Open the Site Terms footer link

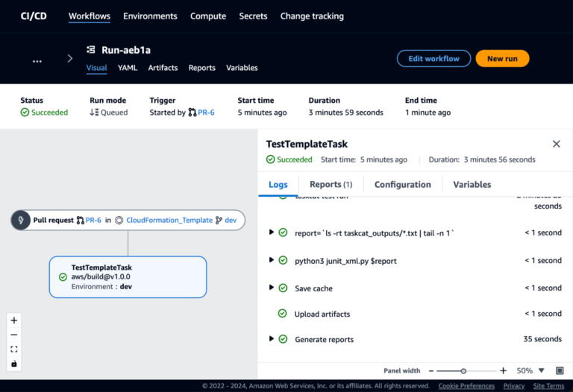[548, 386]
